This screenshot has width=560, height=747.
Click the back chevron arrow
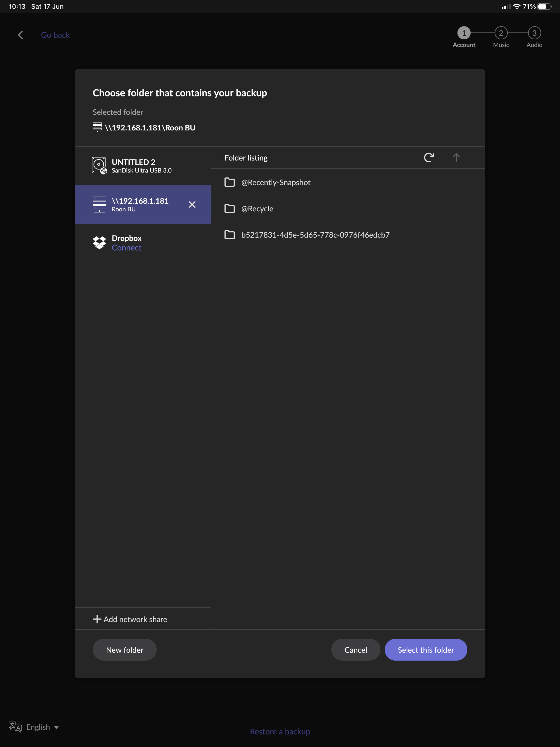point(21,35)
